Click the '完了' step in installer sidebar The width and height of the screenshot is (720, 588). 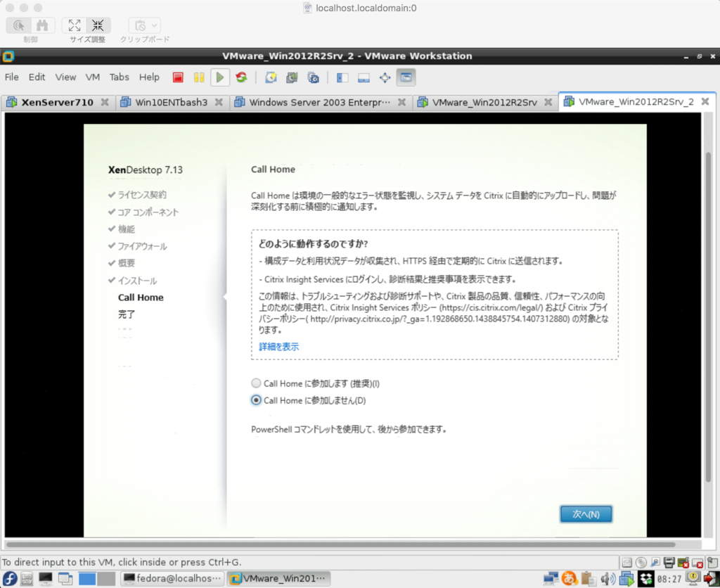point(127,314)
